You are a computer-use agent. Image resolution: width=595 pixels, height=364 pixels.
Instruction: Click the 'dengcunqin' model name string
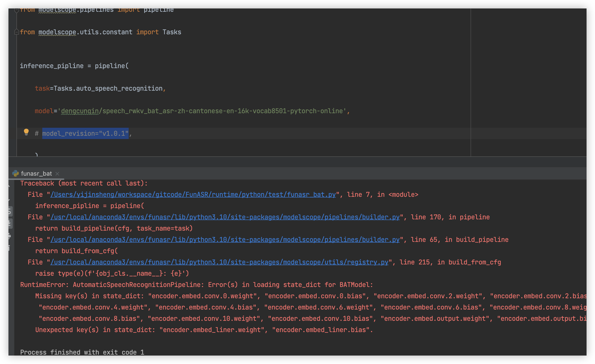click(x=80, y=111)
